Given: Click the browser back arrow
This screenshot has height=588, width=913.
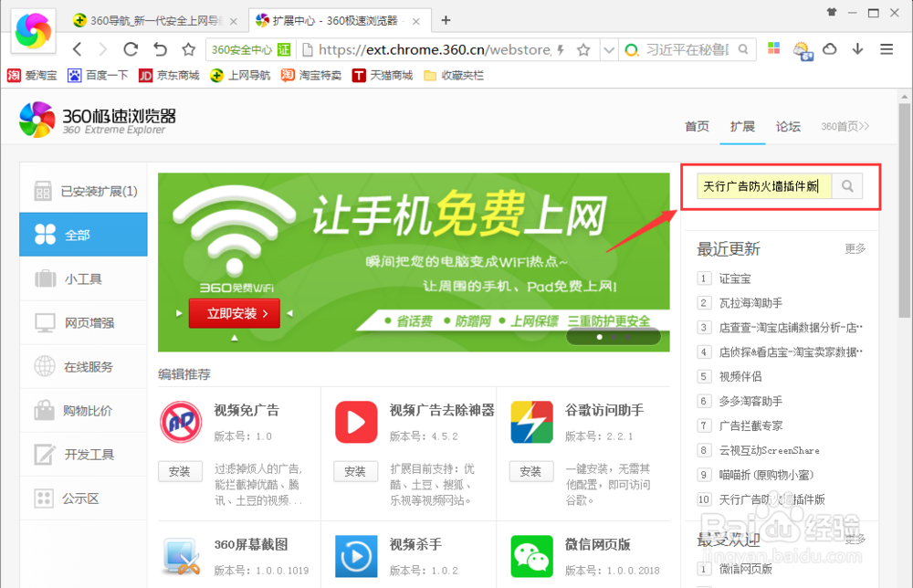Looking at the screenshot, I should tap(77, 49).
